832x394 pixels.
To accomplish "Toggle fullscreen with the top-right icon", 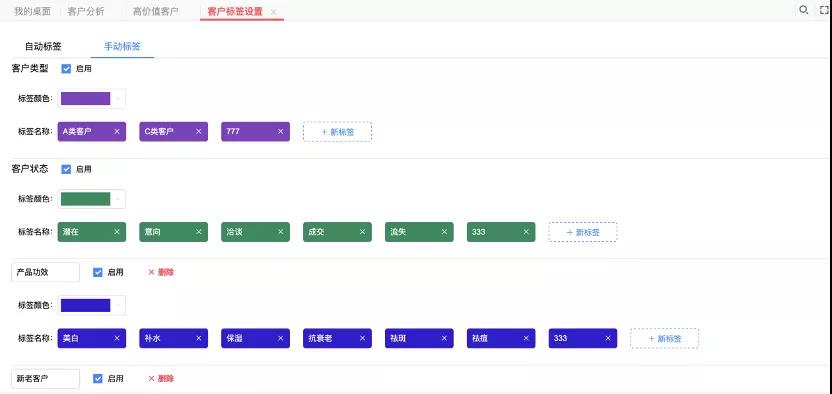I will point(824,10).
